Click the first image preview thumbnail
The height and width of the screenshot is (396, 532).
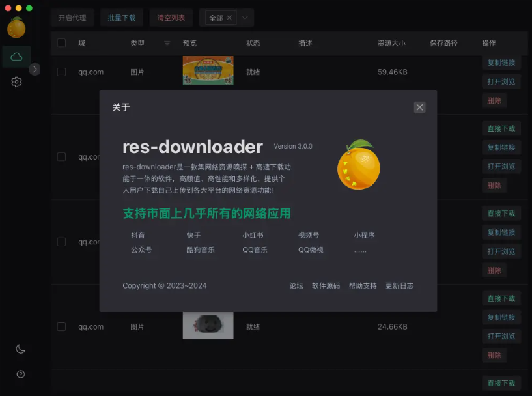coord(207,72)
